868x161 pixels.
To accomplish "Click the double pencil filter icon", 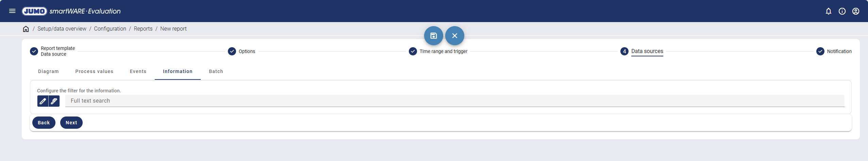I will (x=54, y=101).
